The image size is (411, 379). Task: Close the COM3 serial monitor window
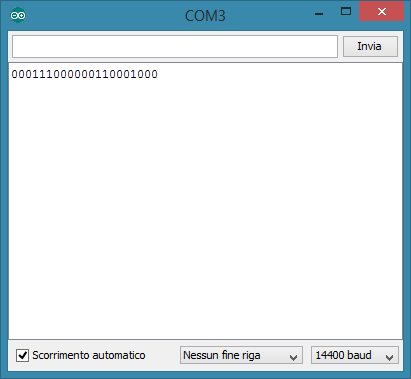pos(382,11)
